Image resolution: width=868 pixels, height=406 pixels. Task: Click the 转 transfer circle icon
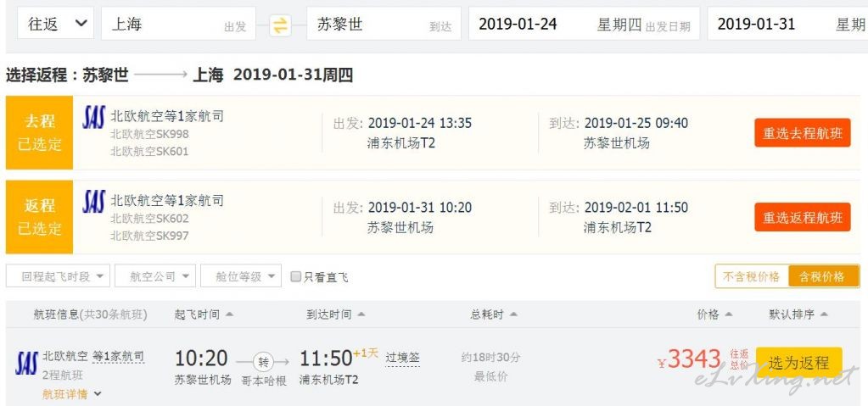pos(264,362)
